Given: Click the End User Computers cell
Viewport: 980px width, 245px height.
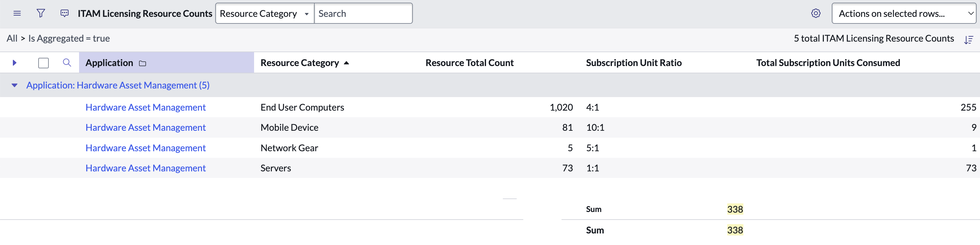Looking at the screenshot, I should coord(302,107).
